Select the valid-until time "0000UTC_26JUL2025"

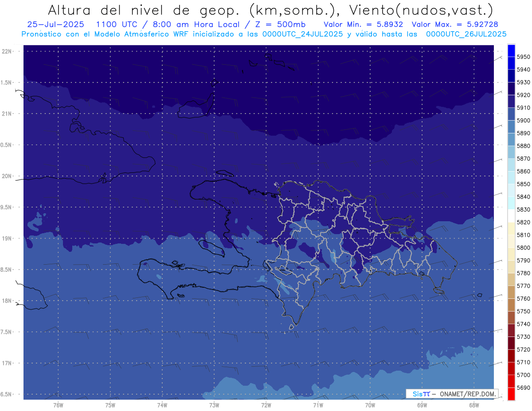click(466, 34)
